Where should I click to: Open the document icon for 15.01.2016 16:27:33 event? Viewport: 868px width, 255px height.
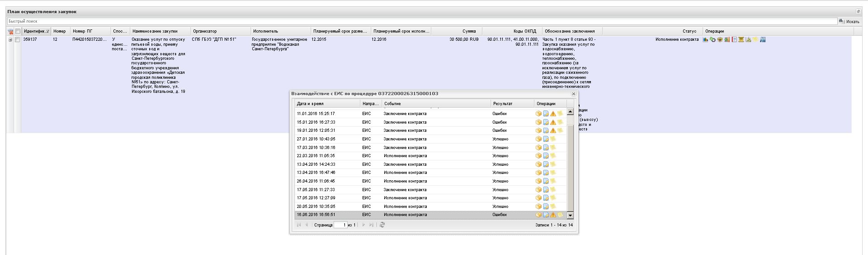(x=546, y=122)
